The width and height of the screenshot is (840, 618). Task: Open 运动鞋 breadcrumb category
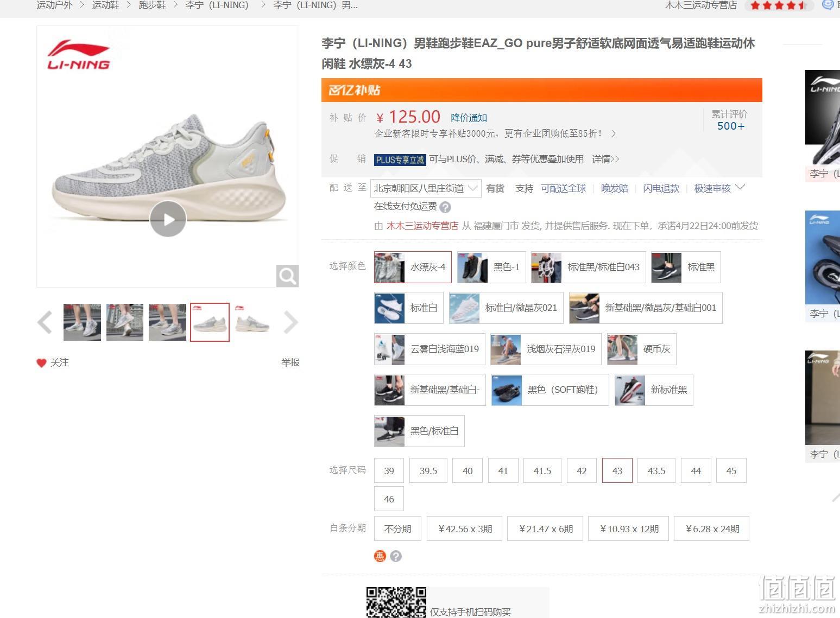tap(105, 5)
